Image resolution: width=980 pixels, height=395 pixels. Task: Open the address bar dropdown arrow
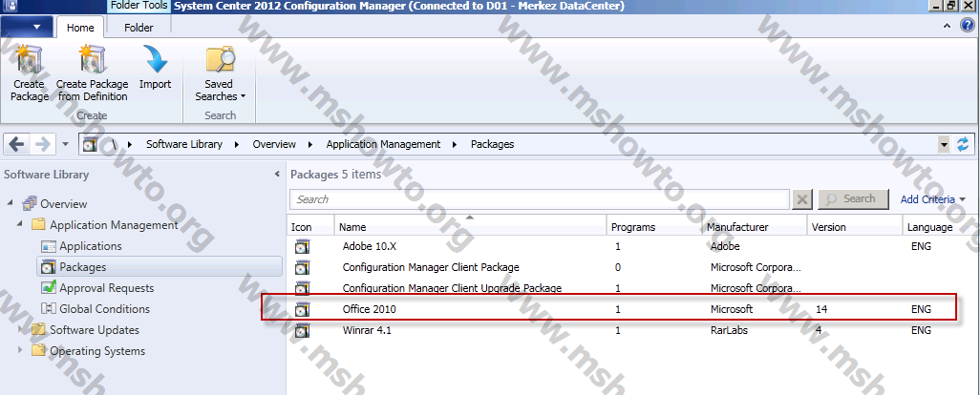click(x=944, y=145)
